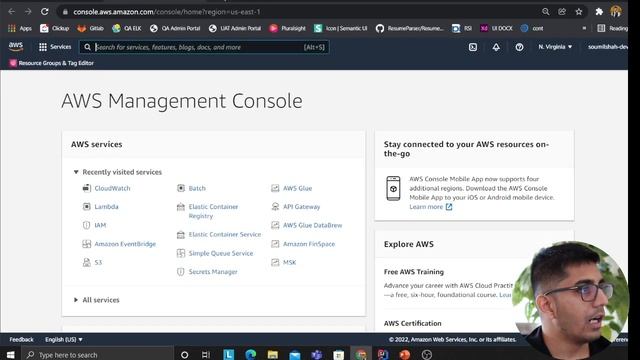Viewport: 640px width, 360px height.
Task: Open CloudWatch from recently visited services
Action: (x=112, y=188)
